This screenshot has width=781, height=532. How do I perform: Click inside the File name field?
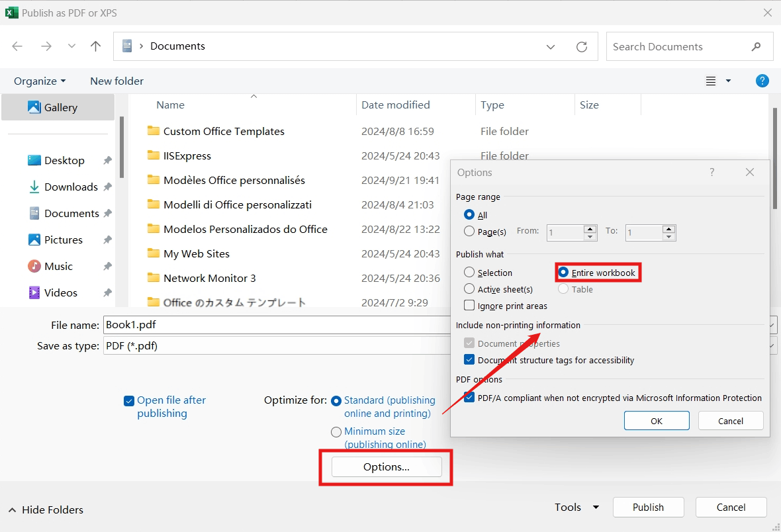tap(265, 324)
